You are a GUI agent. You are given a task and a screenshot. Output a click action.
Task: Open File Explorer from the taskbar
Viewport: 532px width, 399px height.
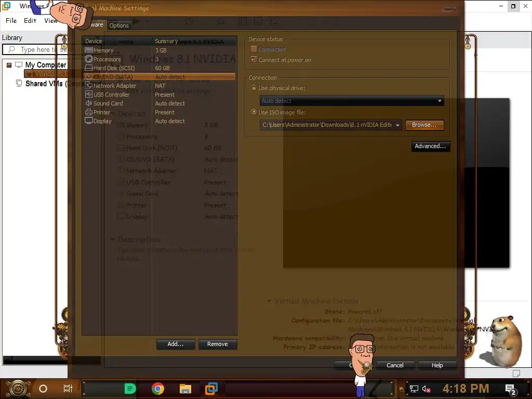click(x=185, y=389)
